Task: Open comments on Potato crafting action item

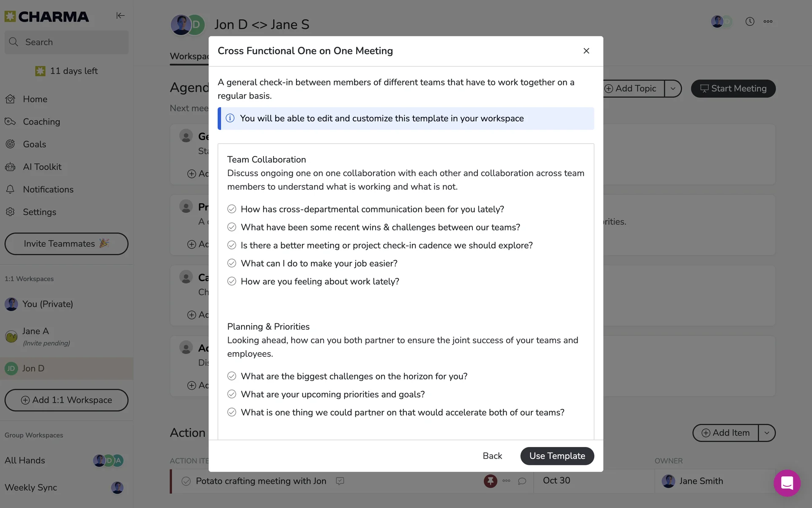Action: click(522, 481)
